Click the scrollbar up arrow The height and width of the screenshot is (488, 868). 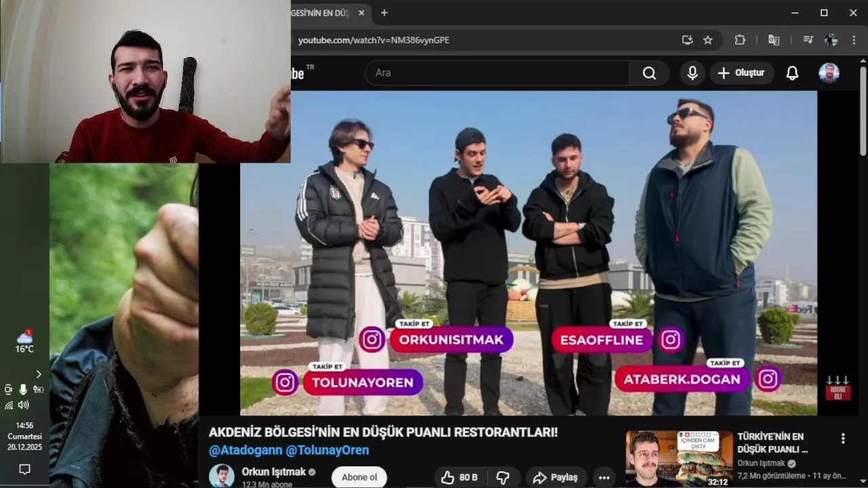[x=863, y=60]
